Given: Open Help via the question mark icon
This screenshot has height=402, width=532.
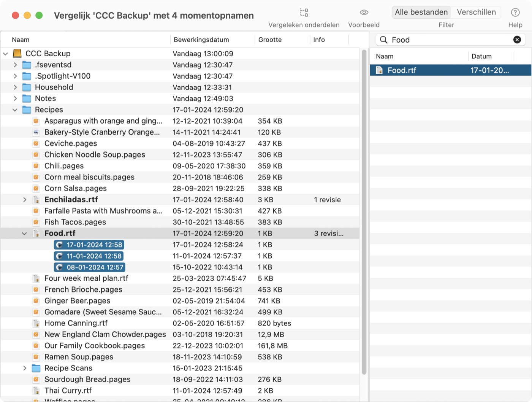Looking at the screenshot, I should 515,13.
